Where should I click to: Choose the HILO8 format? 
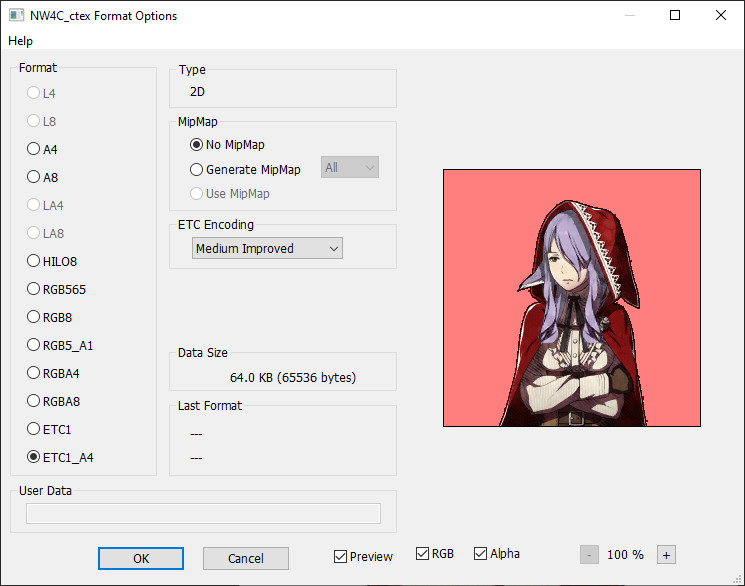click(x=52, y=261)
